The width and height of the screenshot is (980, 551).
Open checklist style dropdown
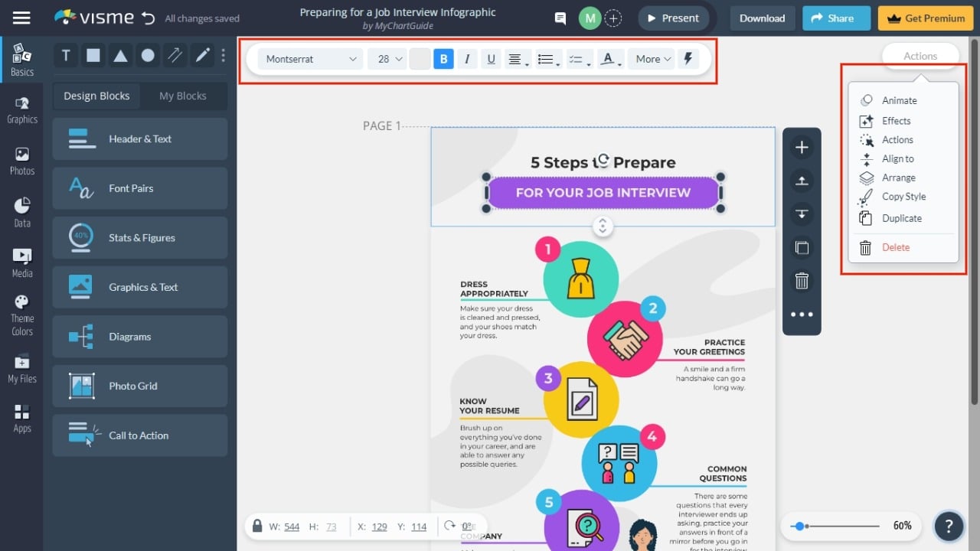(x=579, y=59)
